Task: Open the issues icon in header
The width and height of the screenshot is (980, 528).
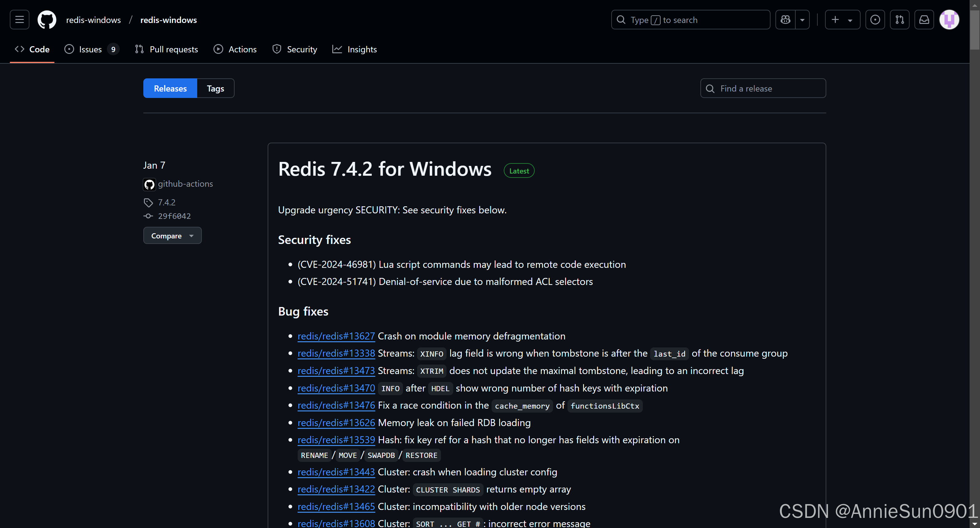Action: pyautogui.click(x=875, y=20)
